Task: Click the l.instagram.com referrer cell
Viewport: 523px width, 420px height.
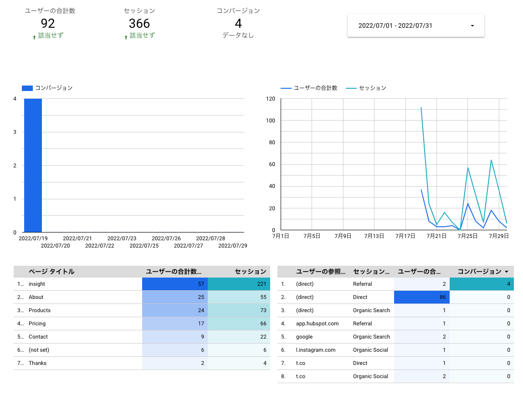Action: point(316,350)
